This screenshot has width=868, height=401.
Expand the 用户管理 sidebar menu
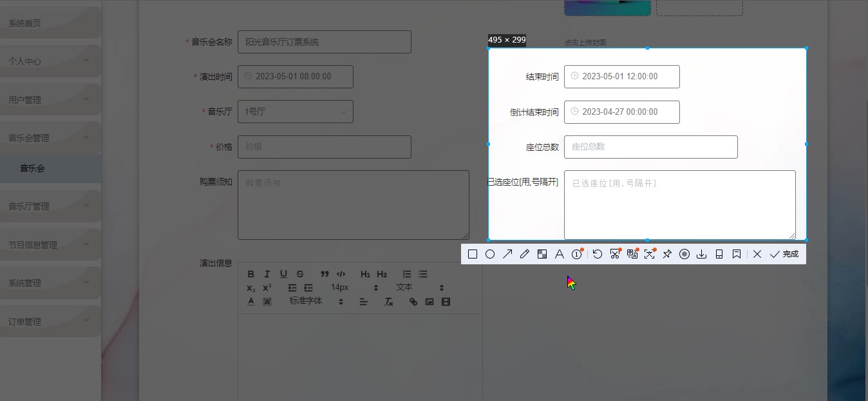pos(50,100)
